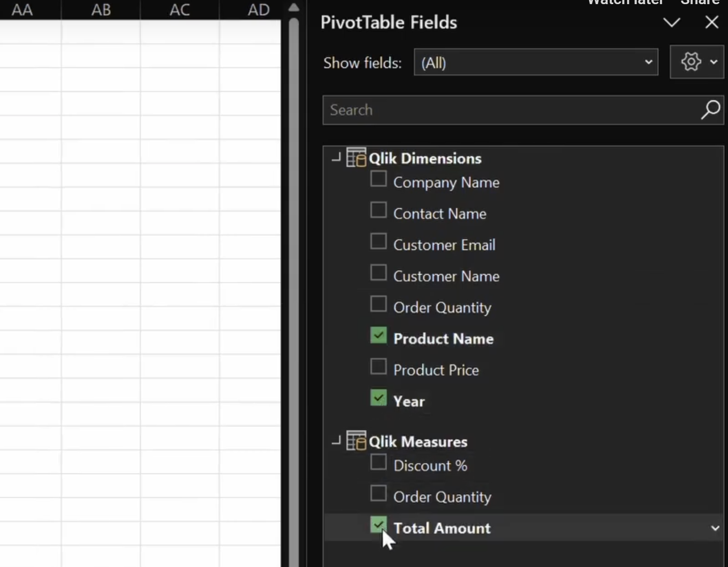This screenshot has height=567, width=728.
Task: Select column AC header
Action: 180,9
